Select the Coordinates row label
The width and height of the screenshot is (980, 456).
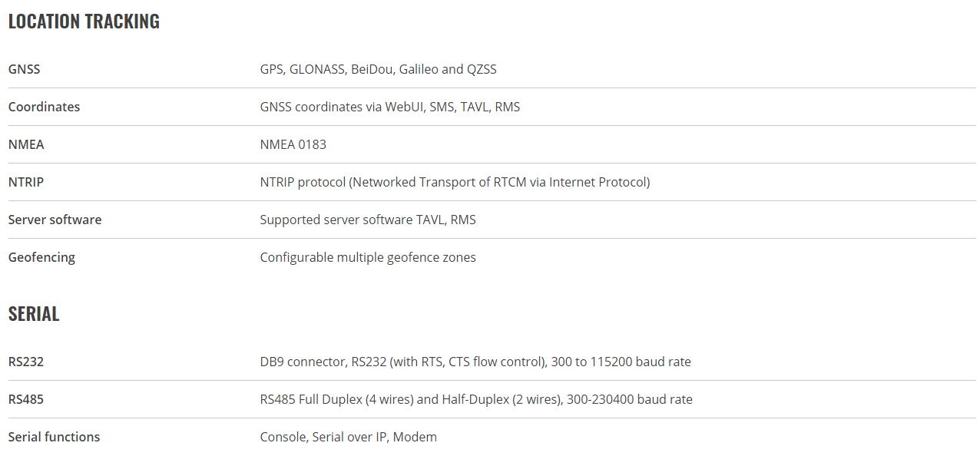[44, 107]
